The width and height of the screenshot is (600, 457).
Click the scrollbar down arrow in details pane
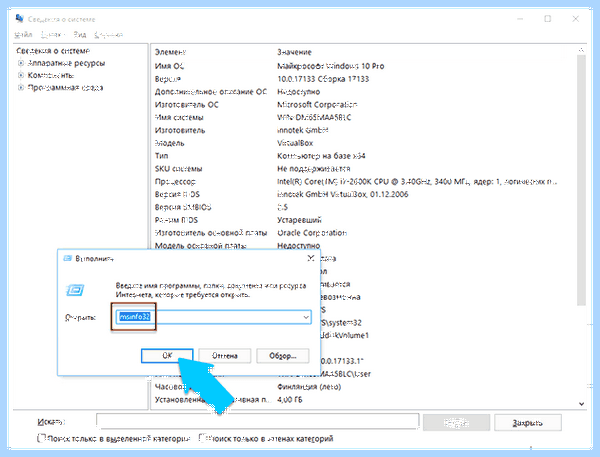(581, 404)
